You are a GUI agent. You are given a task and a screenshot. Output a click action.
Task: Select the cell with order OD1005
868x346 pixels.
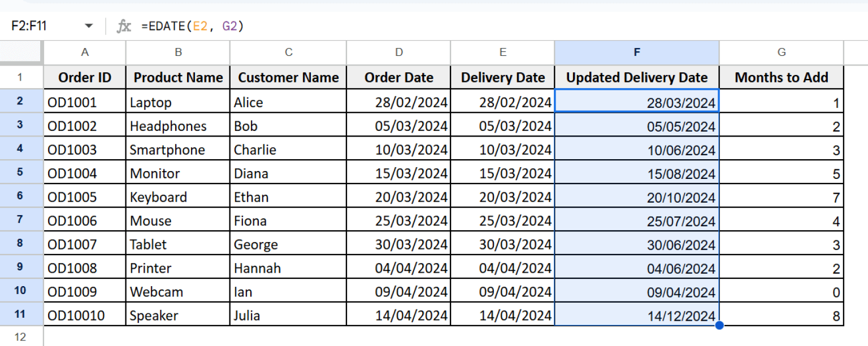pyautogui.click(x=84, y=197)
